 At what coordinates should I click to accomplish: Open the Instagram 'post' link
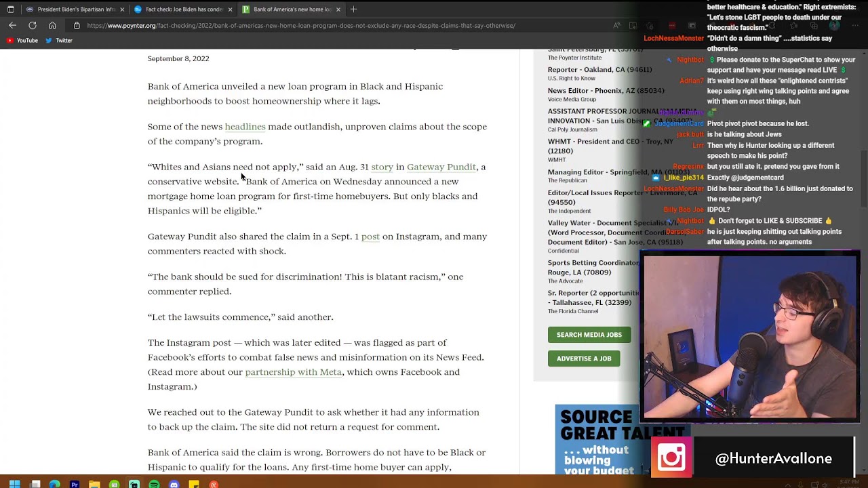point(370,237)
